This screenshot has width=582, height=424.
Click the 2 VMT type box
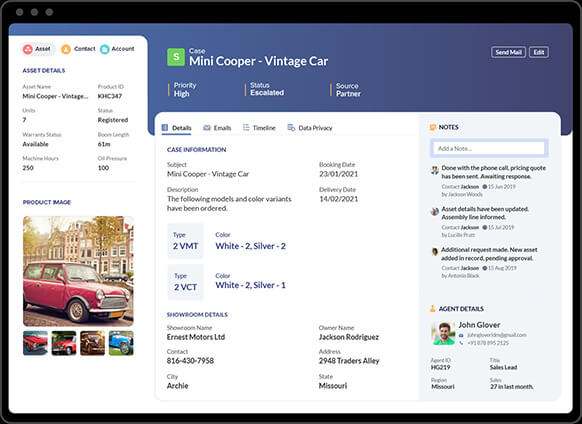coord(186,241)
